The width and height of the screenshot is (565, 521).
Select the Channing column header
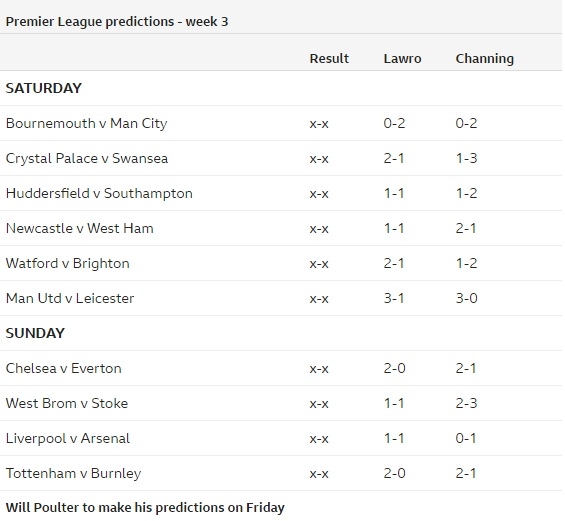tap(484, 59)
